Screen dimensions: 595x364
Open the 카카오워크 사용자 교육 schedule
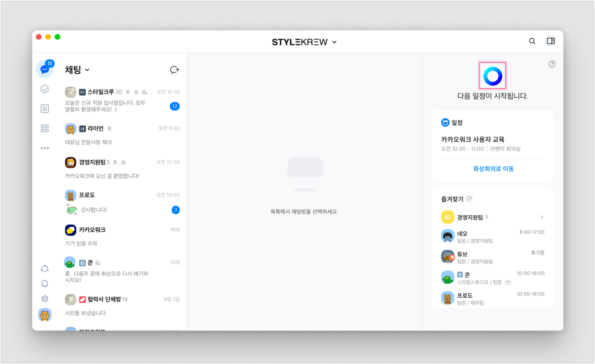coord(493,144)
